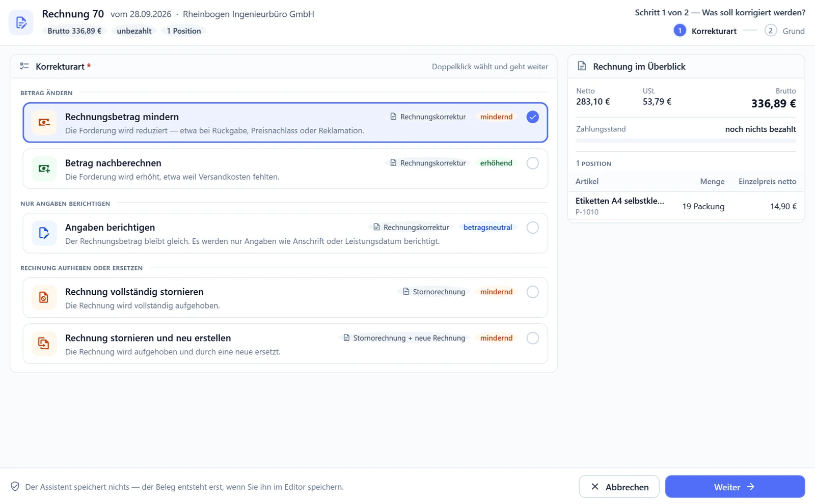815x504 pixels.
Task: Click the 'Doppelklick wählt und geht weiter' hint
Action: pyautogui.click(x=490, y=67)
